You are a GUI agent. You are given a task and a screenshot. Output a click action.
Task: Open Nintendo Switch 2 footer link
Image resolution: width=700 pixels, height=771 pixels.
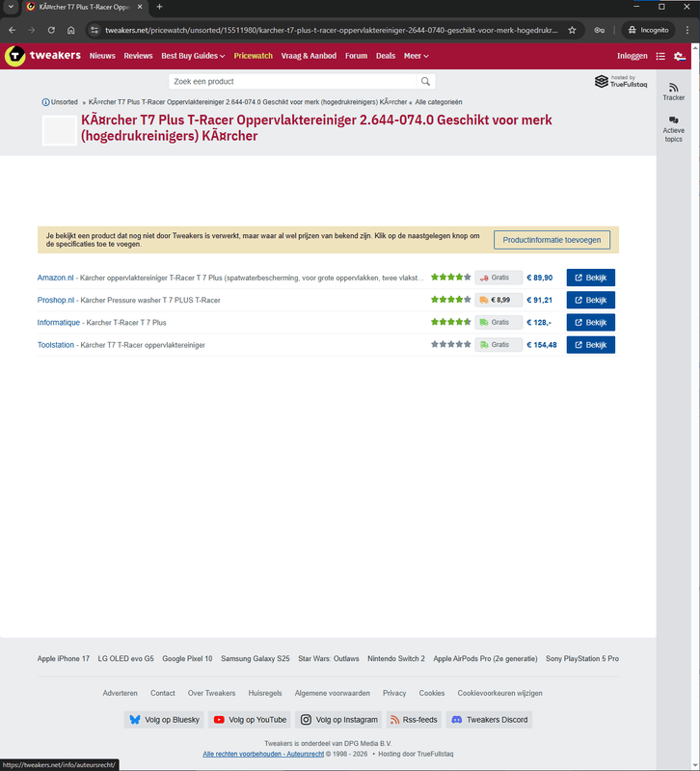(x=396, y=658)
